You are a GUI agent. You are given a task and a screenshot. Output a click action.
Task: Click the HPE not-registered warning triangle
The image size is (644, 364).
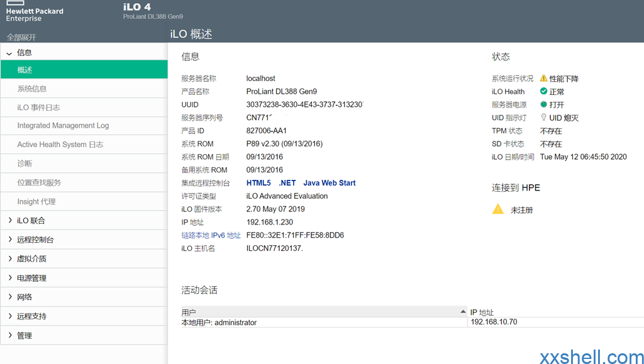pos(498,209)
